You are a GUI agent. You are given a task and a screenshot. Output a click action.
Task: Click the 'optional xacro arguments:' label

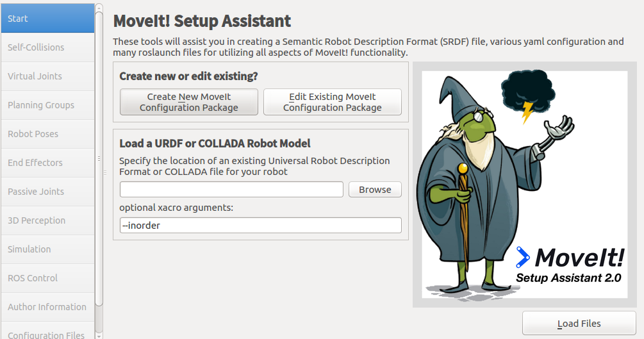pos(176,208)
